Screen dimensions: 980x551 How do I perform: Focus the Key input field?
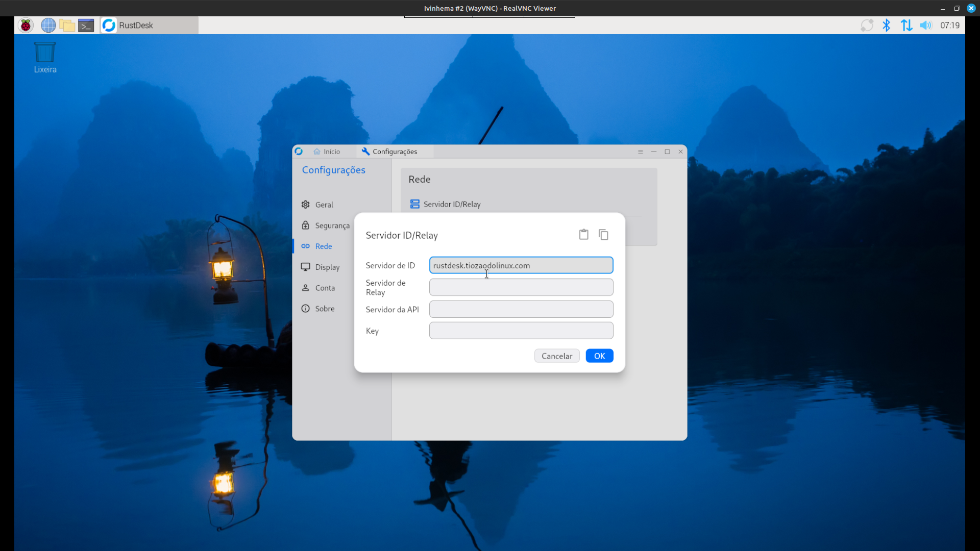[x=521, y=331]
